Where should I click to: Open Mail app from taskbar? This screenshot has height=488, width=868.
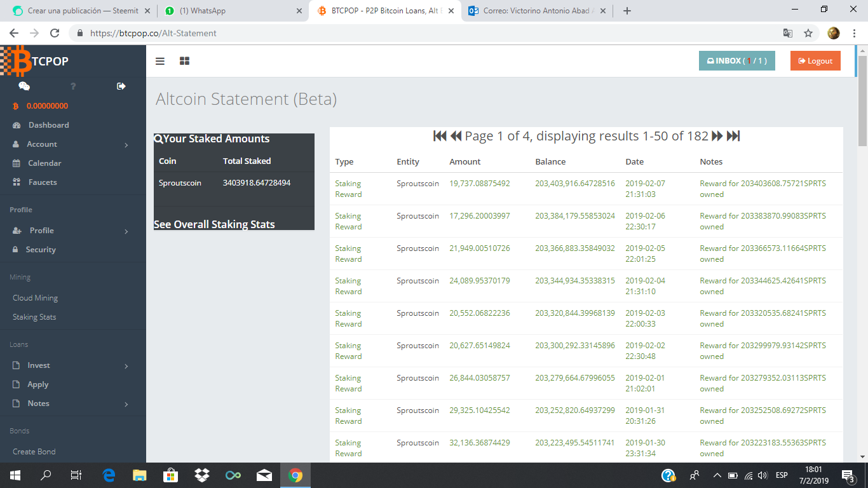coord(264,475)
